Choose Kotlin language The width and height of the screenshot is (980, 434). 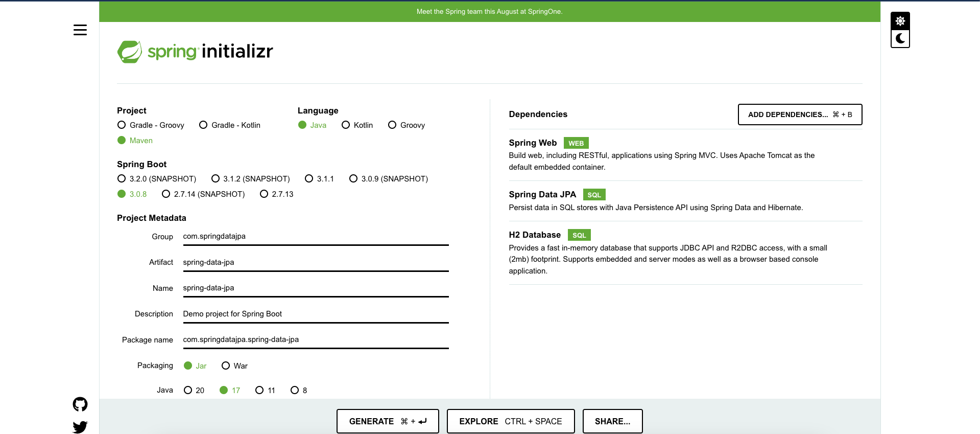pyautogui.click(x=357, y=125)
